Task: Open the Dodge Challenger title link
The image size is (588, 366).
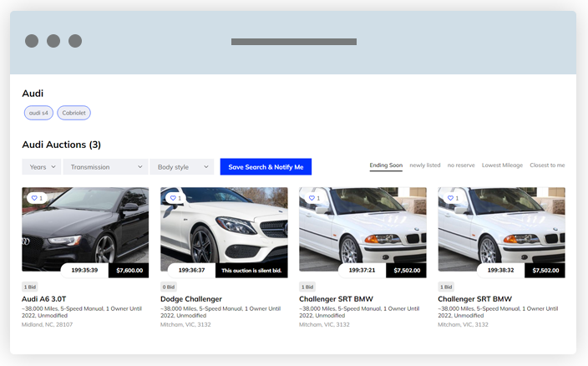Action: tap(191, 299)
